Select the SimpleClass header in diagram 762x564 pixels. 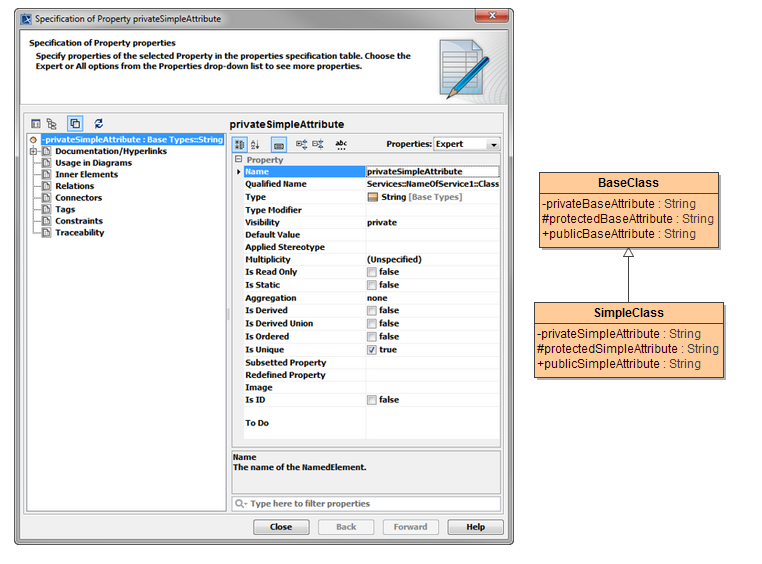tap(629, 313)
